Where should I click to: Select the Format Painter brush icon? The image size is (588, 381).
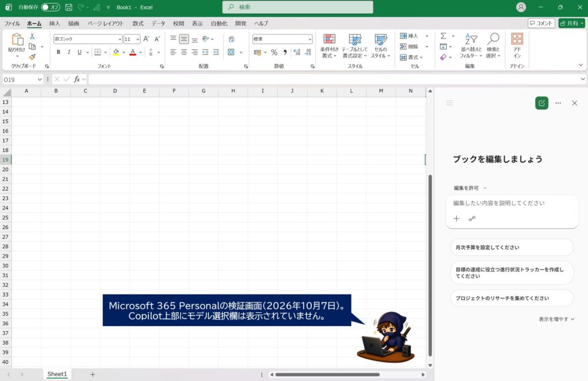[x=32, y=57]
